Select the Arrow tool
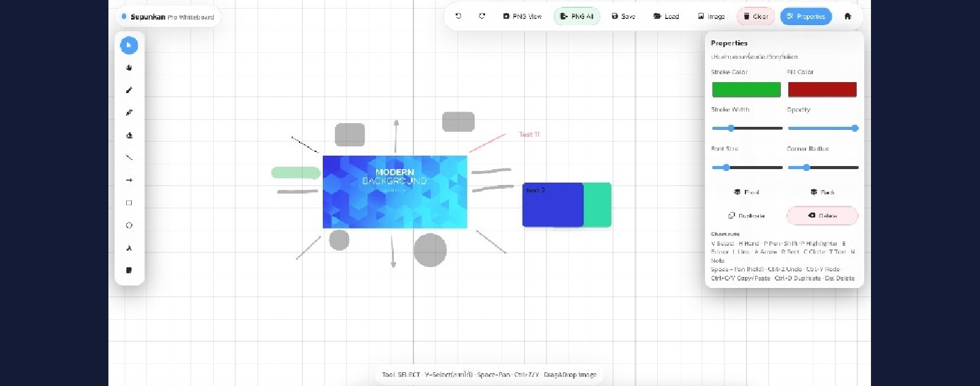The image size is (980, 386). click(129, 180)
